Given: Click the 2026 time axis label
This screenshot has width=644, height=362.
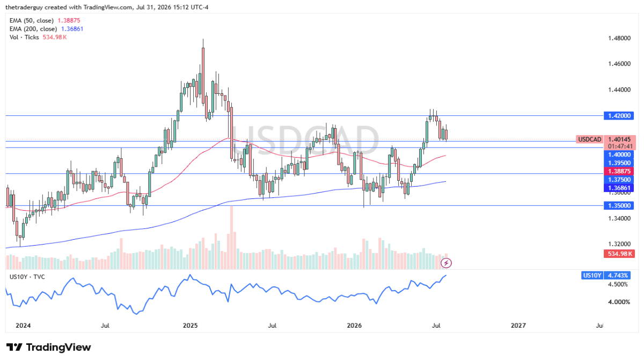Looking at the screenshot, I should tap(354, 326).
